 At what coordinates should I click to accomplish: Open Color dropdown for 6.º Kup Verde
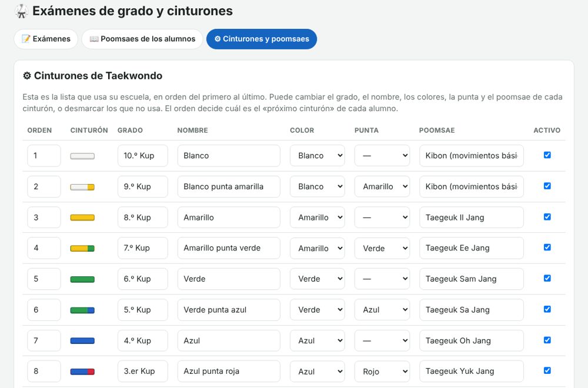tap(318, 279)
